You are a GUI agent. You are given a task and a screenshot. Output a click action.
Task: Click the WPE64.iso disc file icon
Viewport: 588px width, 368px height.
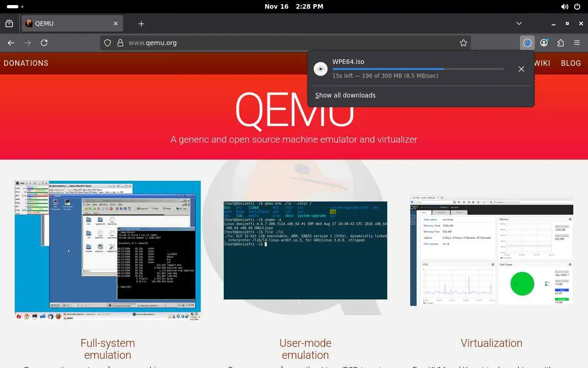(321, 69)
